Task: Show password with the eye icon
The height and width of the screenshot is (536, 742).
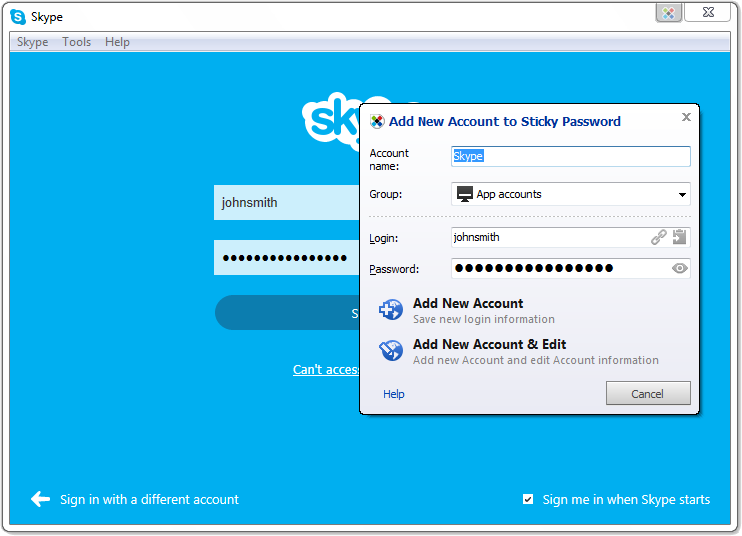Action: pos(680,268)
